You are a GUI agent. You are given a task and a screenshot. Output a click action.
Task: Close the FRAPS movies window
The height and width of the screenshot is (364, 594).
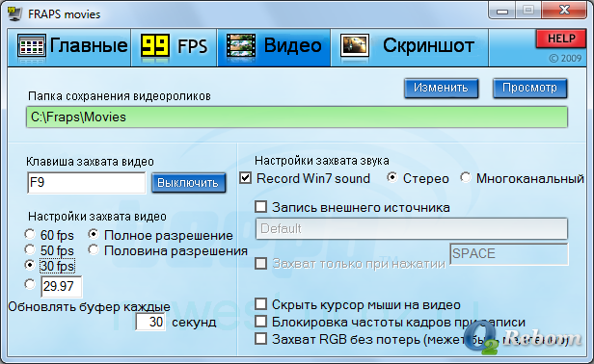(564, 11)
